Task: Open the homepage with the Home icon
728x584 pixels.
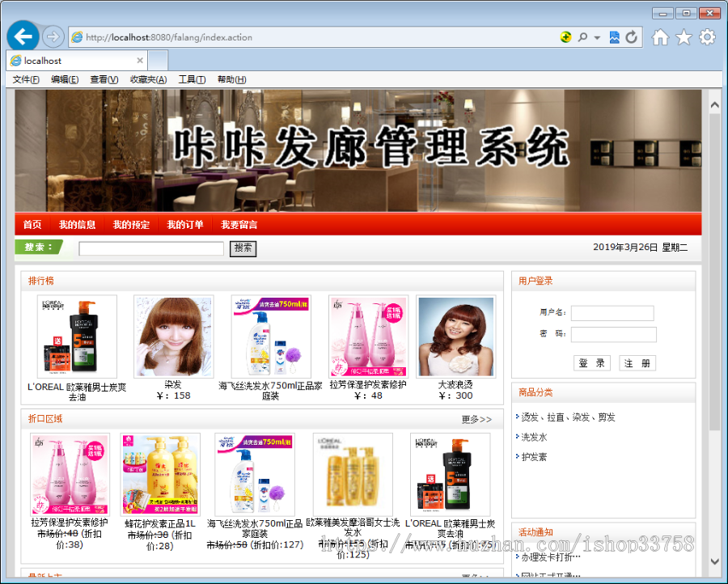Action: [x=660, y=36]
